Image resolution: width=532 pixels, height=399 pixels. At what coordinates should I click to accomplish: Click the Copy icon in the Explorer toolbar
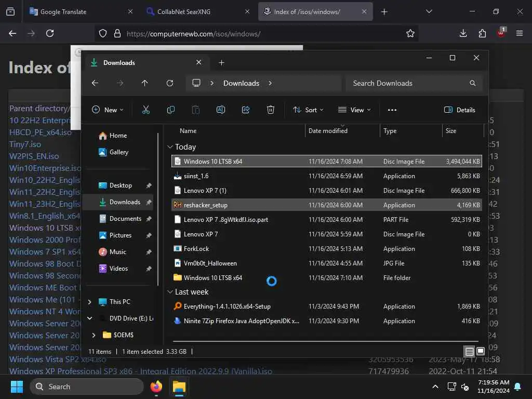170,110
